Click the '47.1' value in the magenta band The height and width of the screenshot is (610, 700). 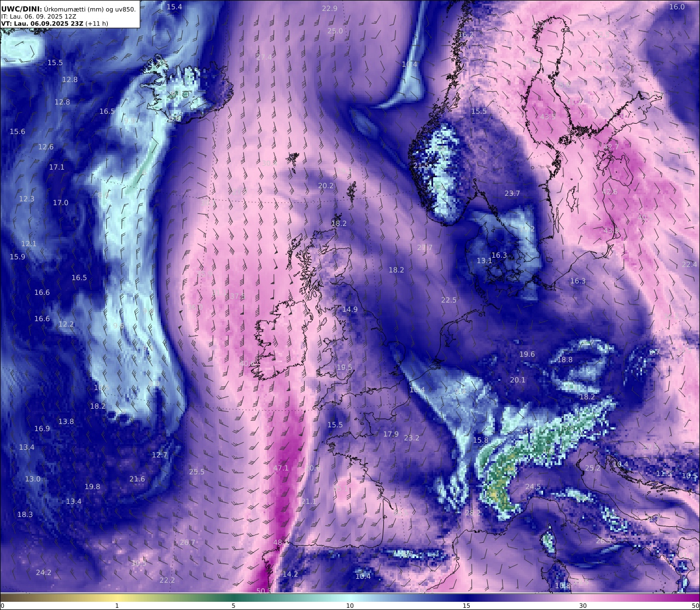tap(281, 468)
